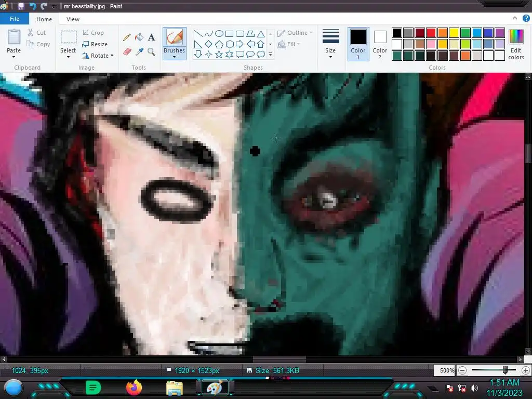532x399 pixels.
Task: Click the horizontal scrollbar right arrow
Action: [x=520, y=359]
